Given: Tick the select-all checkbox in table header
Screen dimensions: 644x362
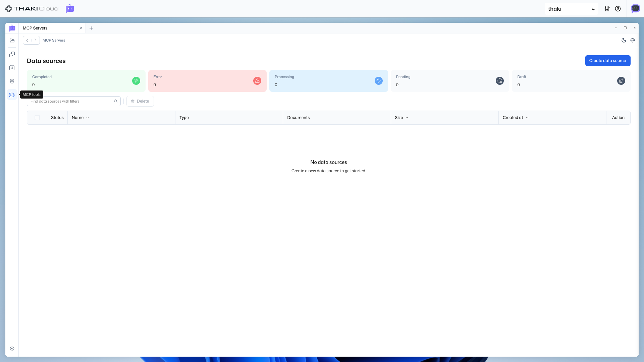Looking at the screenshot, I should 37,118.
